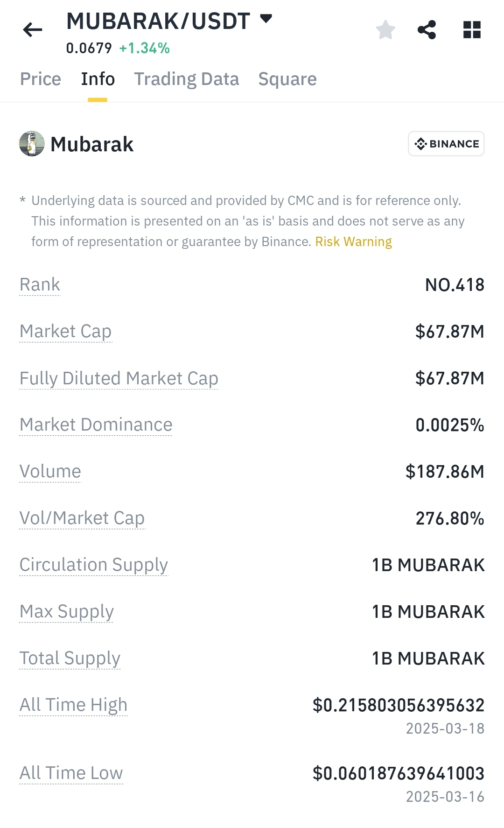Open the Trading Data tab
The height and width of the screenshot is (828, 504).
tap(187, 79)
